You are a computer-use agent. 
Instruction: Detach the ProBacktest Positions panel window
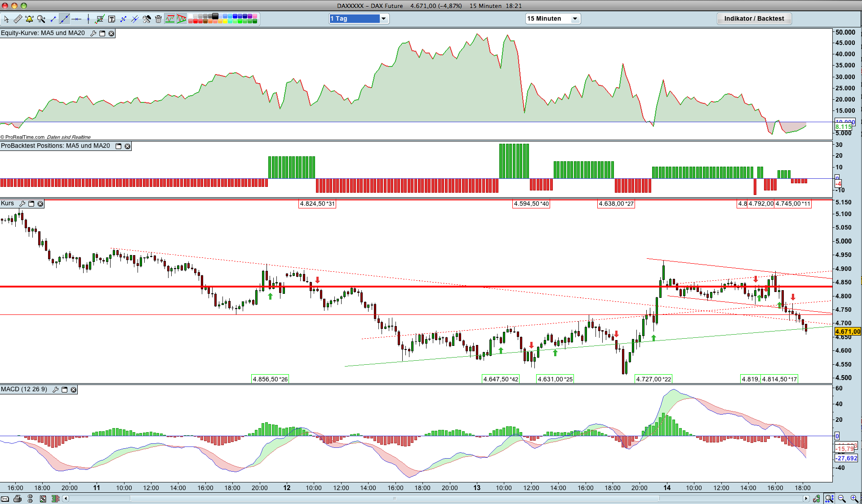point(119,146)
